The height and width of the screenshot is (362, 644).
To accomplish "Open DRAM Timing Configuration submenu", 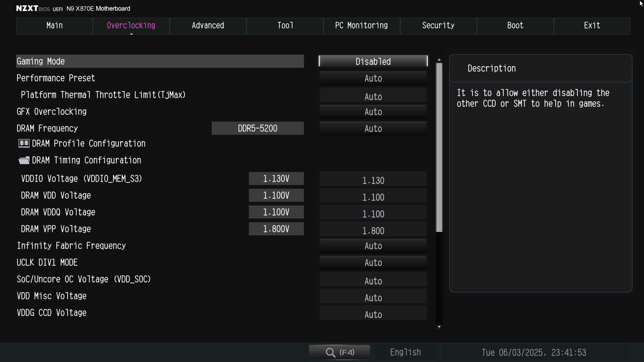I will coord(86,161).
